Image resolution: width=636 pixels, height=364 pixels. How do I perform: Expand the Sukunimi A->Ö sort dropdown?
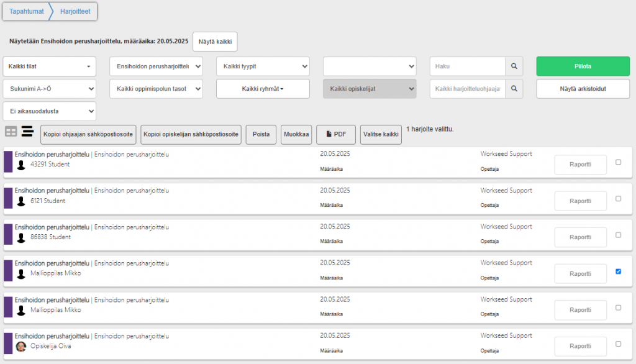pos(50,89)
